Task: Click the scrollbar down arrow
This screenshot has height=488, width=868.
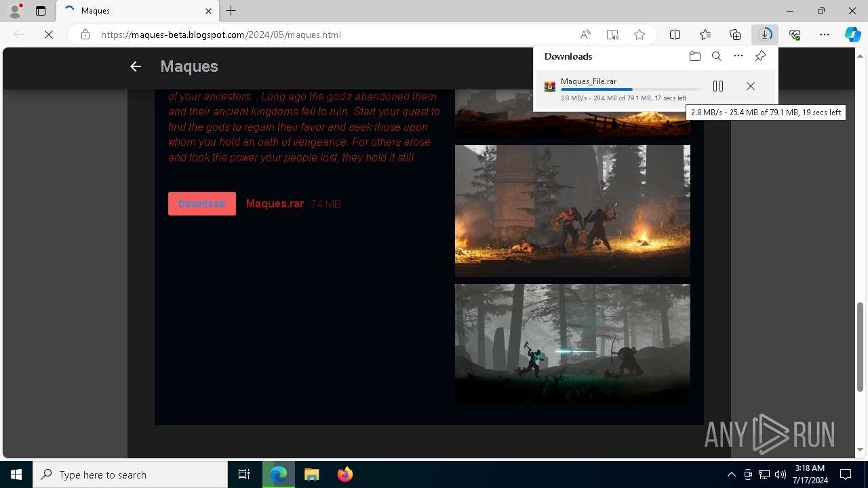Action: coord(861,450)
